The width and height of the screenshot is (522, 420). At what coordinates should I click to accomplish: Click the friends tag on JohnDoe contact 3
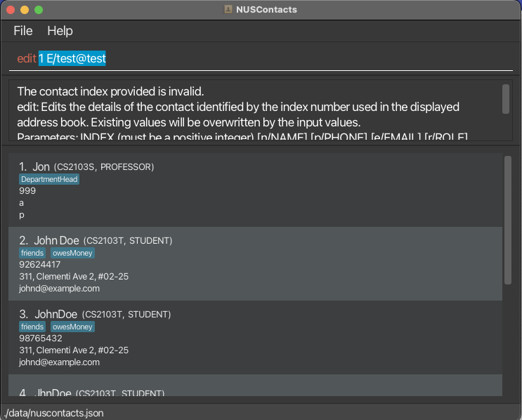pyautogui.click(x=32, y=327)
